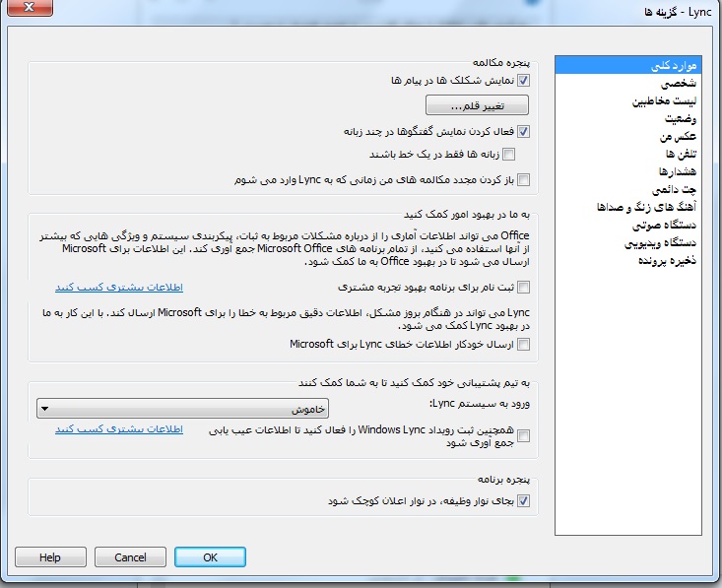Uncheck the نمایش شکلک ها در پیام ها checkbox
This screenshot has height=588, width=722.
pos(523,81)
